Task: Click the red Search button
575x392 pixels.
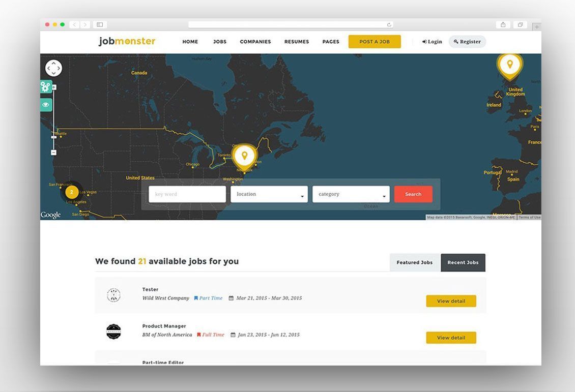Action: pyautogui.click(x=413, y=194)
